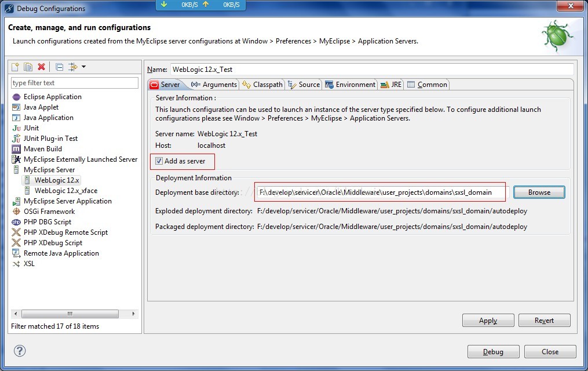Select the XSL entry label
This screenshot has height=371, width=588.
tap(29, 264)
